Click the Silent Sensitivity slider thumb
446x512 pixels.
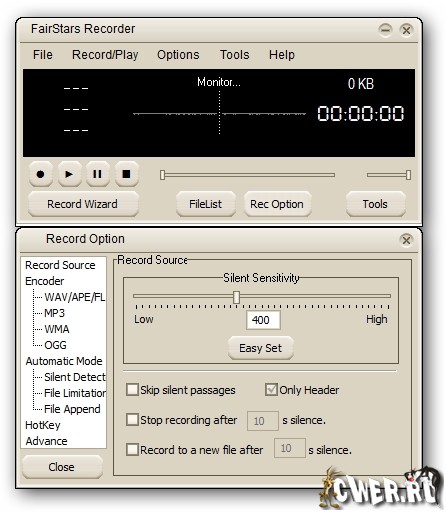pos(236,297)
